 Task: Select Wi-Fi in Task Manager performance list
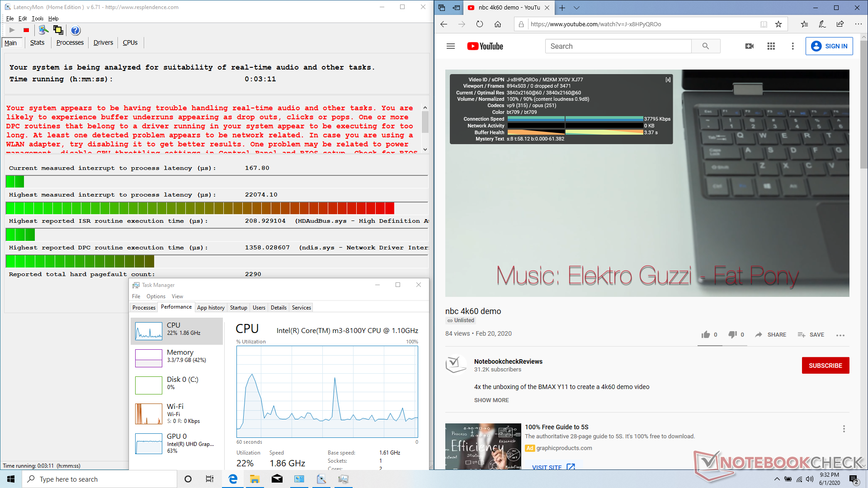(177, 413)
